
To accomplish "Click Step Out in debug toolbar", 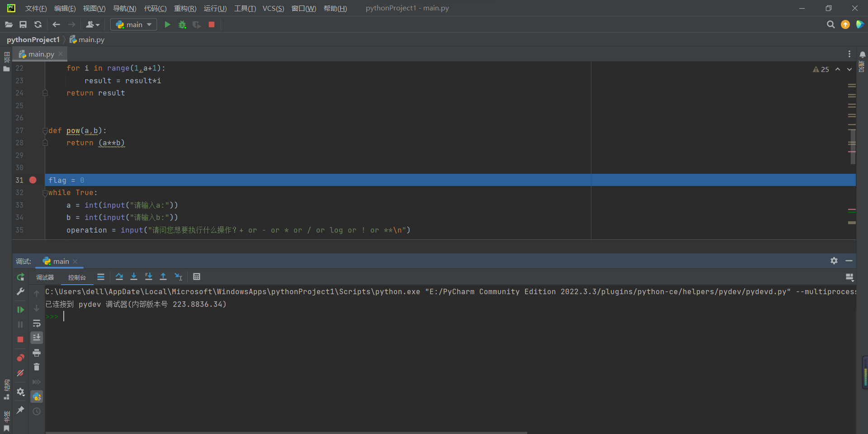I will tap(163, 277).
